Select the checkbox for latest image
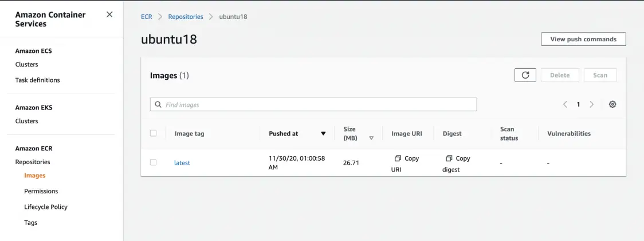This screenshot has width=644, height=241. [x=153, y=162]
